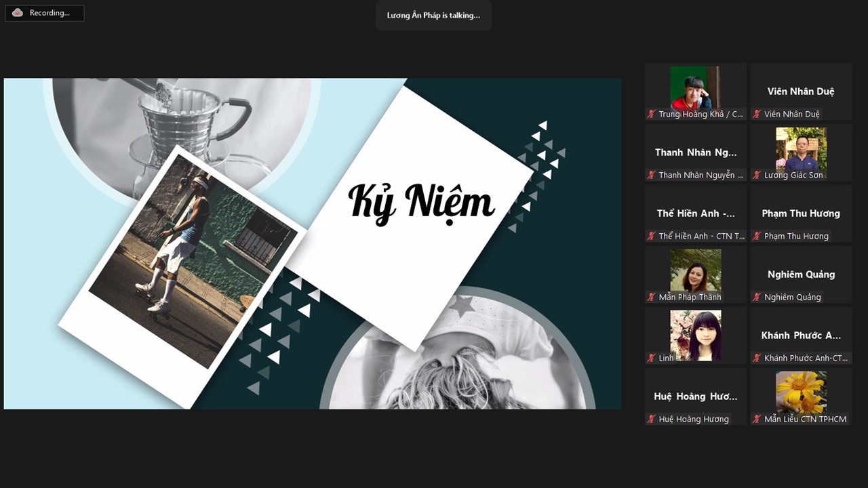Click muted mic icon beside Mẫn Liễu CTN TPHCM

point(757,419)
